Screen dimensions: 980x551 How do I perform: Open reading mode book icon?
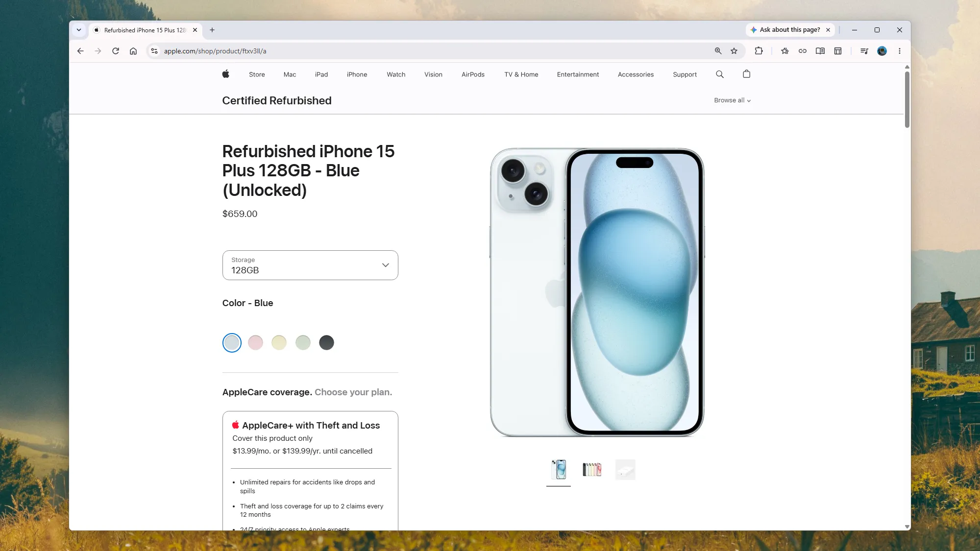point(820,51)
